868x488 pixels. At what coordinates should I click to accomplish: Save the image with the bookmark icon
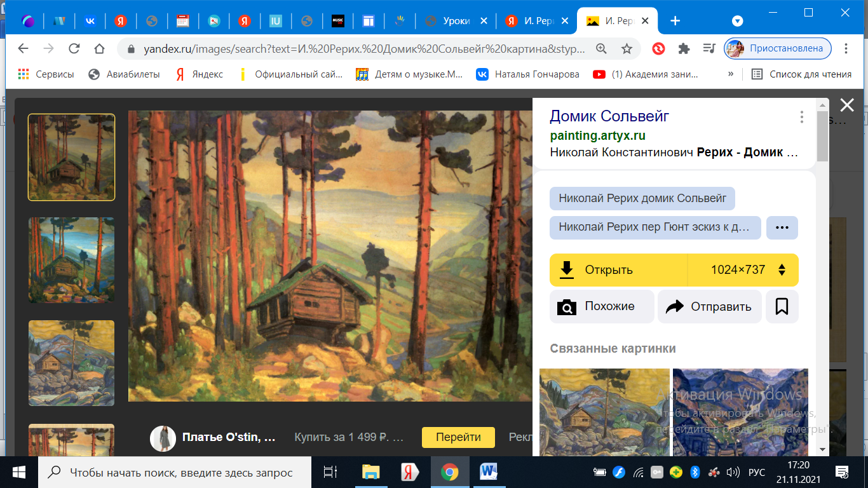pos(782,306)
